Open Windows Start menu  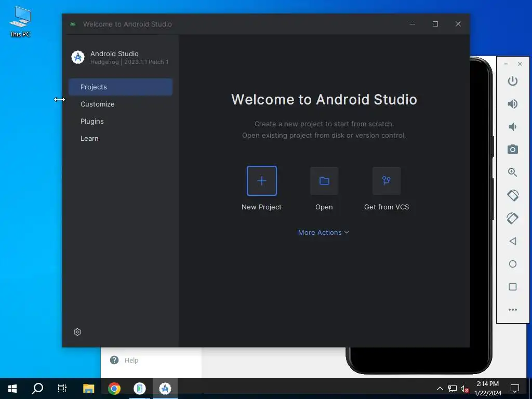12,389
